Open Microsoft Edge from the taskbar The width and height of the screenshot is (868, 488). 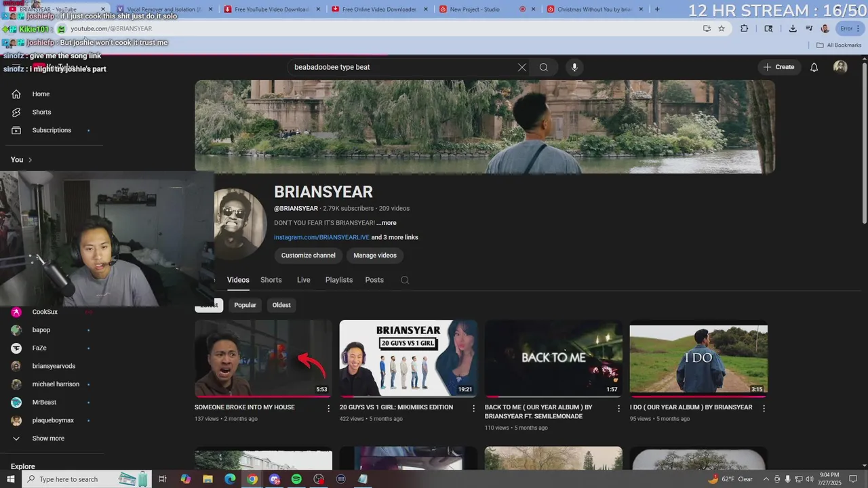(230, 479)
